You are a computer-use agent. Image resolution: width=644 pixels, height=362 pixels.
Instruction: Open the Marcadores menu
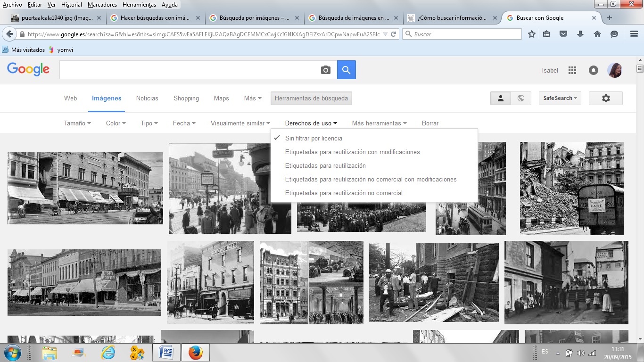(x=102, y=5)
